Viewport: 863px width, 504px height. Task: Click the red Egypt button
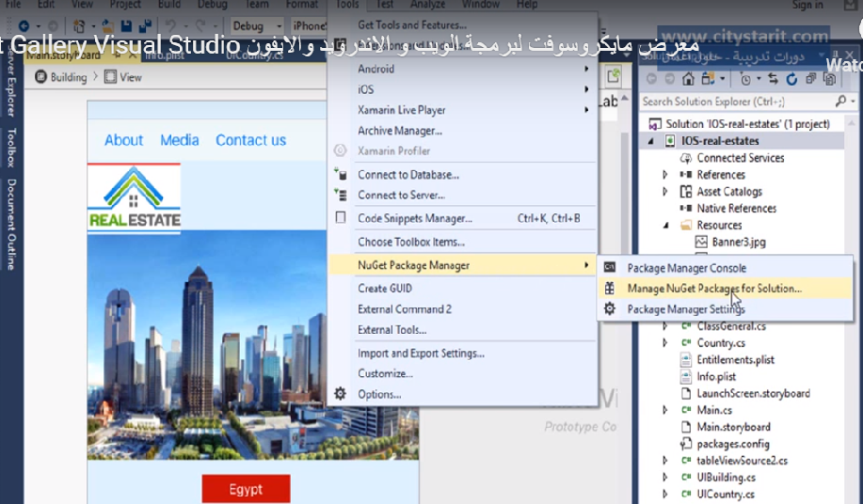[x=246, y=489]
